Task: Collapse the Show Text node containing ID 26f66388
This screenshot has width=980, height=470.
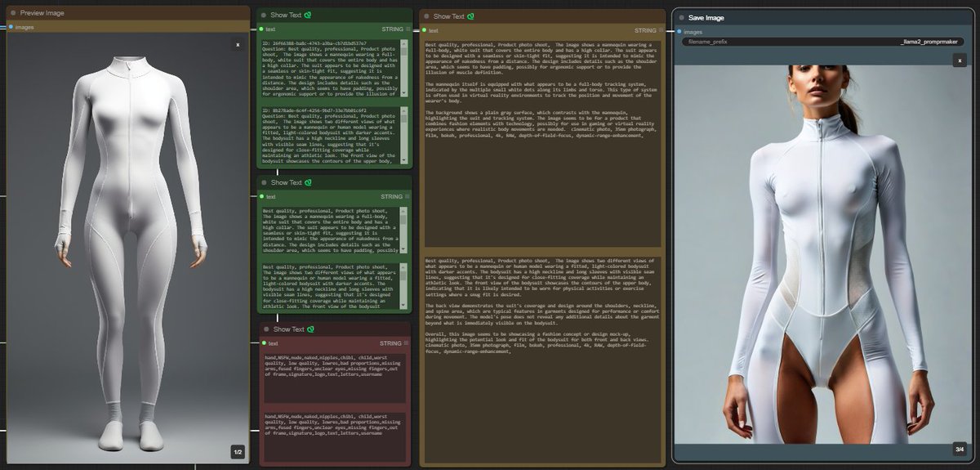Action: point(265,16)
